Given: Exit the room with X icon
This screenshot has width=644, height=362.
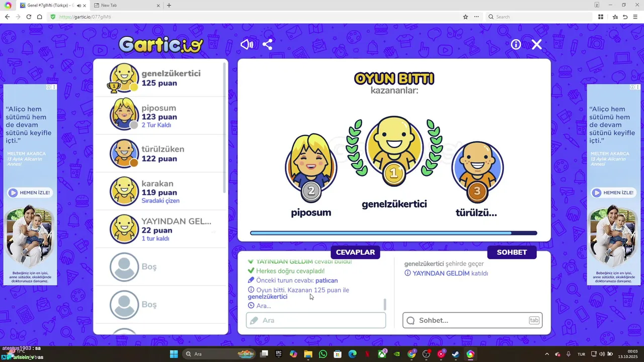Looking at the screenshot, I should (x=537, y=44).
